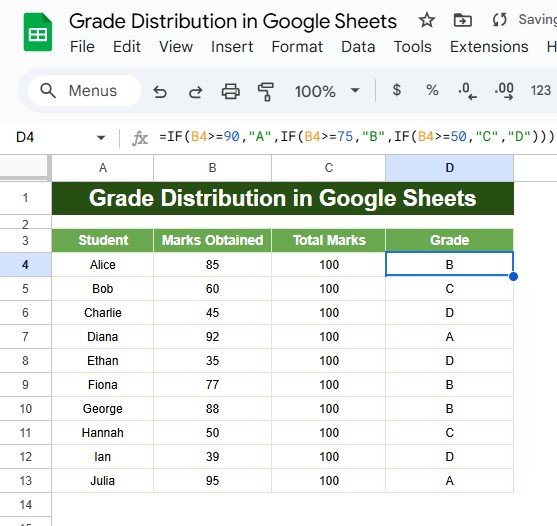
Task: Select column B header
Action: [x=212, y=168]
